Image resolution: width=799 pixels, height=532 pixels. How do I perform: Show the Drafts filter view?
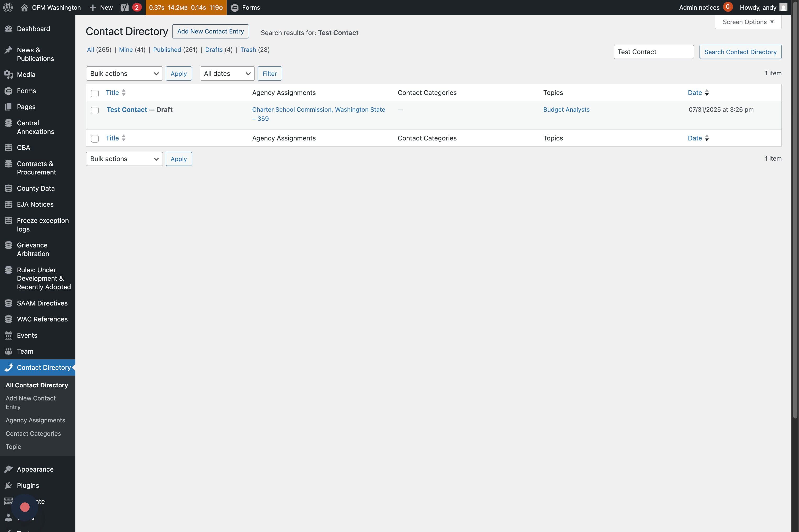(214, 49)
